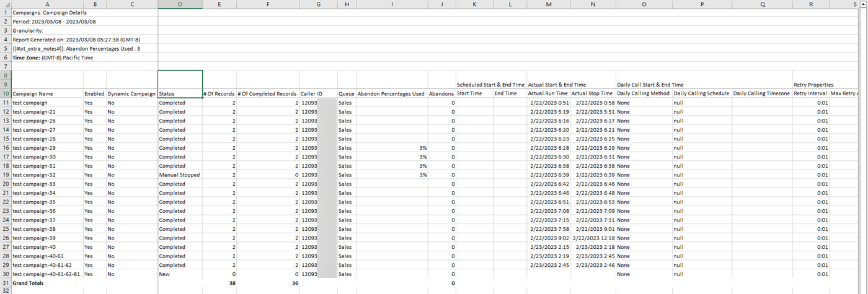
Task: Click the '2/22/2023 0:51' run time cell
Action: (x=548, y=103)
